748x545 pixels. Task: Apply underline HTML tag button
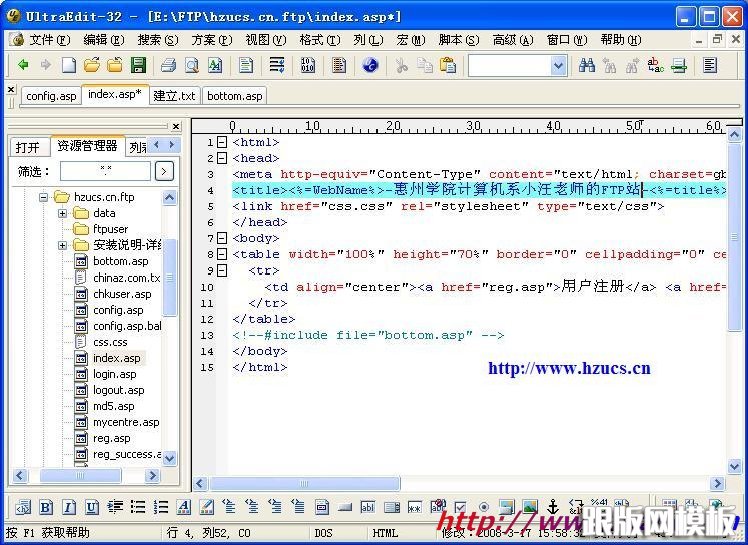[x=92, y=507]
